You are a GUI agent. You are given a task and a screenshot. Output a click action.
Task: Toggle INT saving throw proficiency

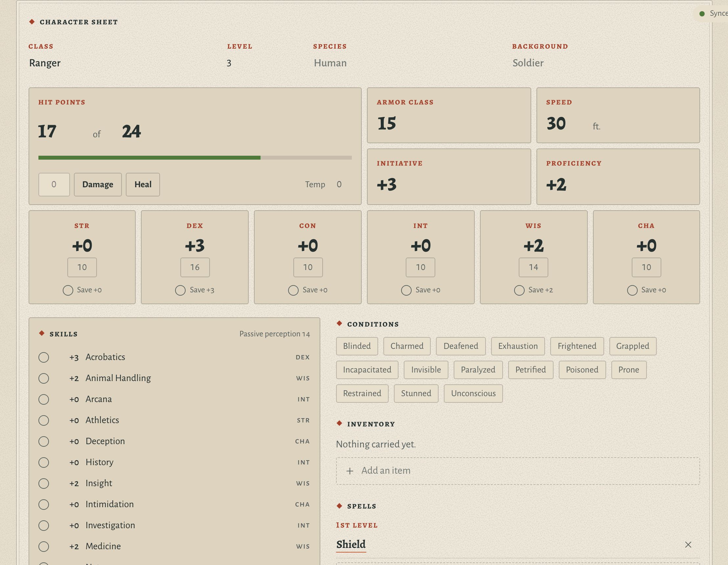coord(406,290)
